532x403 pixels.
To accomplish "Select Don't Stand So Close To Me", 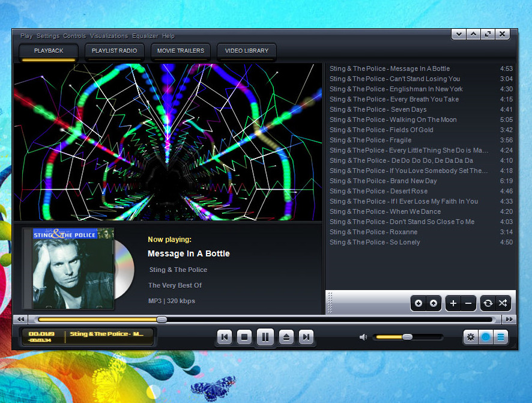I will tap(421, 222).
